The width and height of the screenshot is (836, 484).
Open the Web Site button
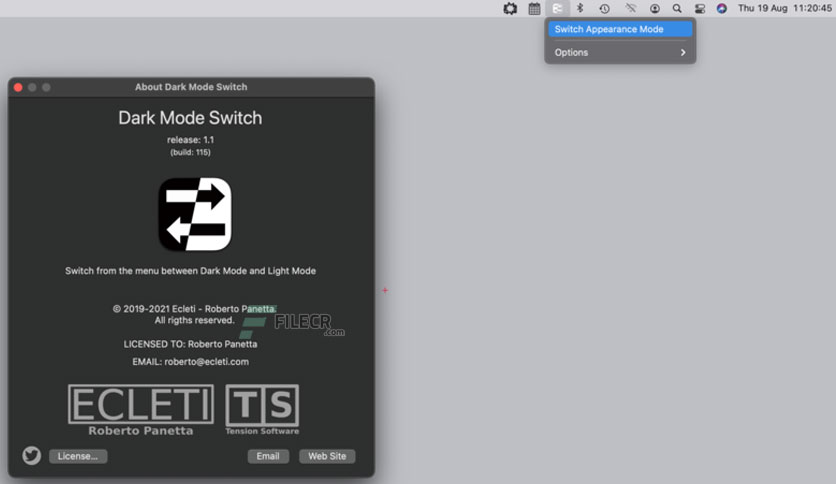tap(327, 456)
